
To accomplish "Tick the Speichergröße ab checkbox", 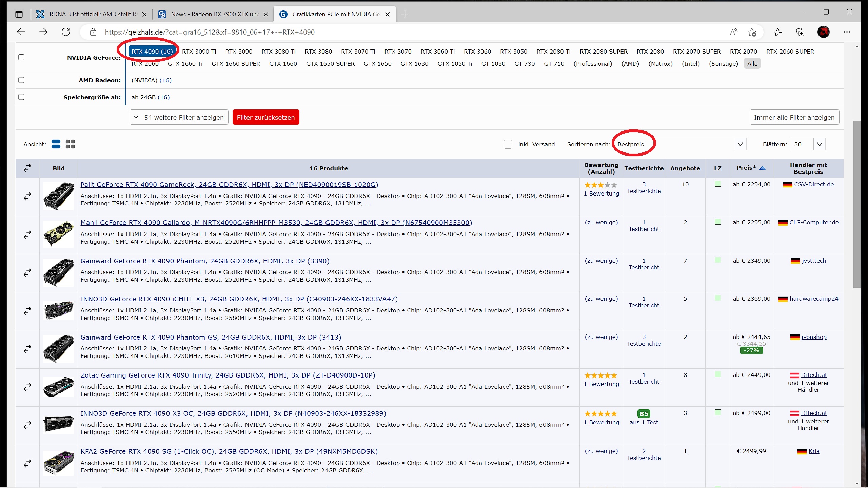I will pyautogui.click(x=21, y=97).
